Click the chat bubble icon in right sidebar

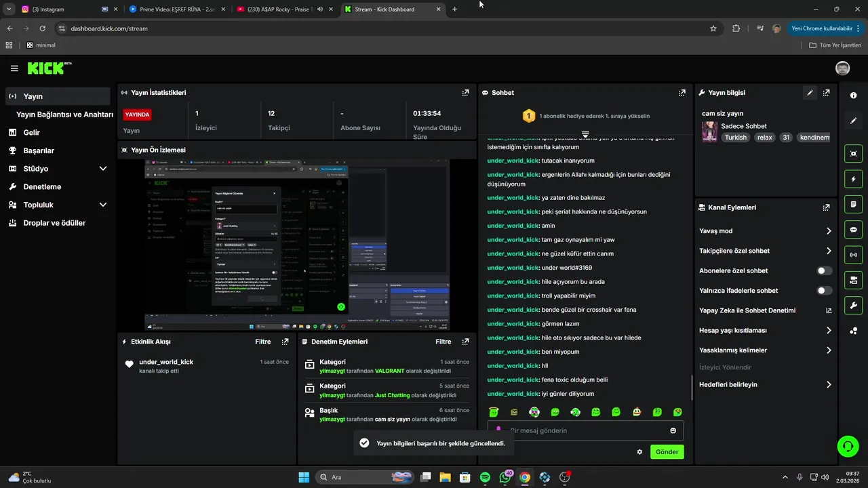coord(853,229)
